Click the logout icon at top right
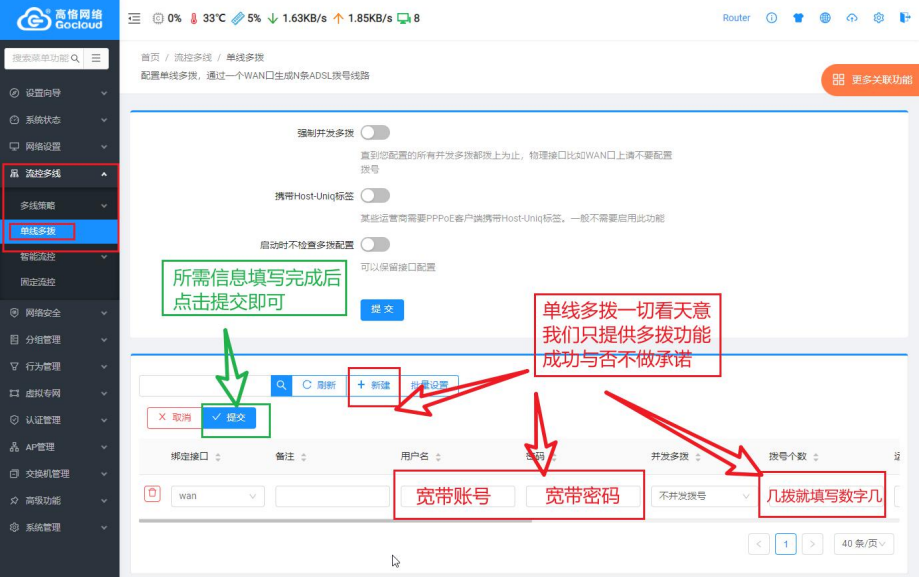Viewport: 923px width, 577px height. (904, 18)
